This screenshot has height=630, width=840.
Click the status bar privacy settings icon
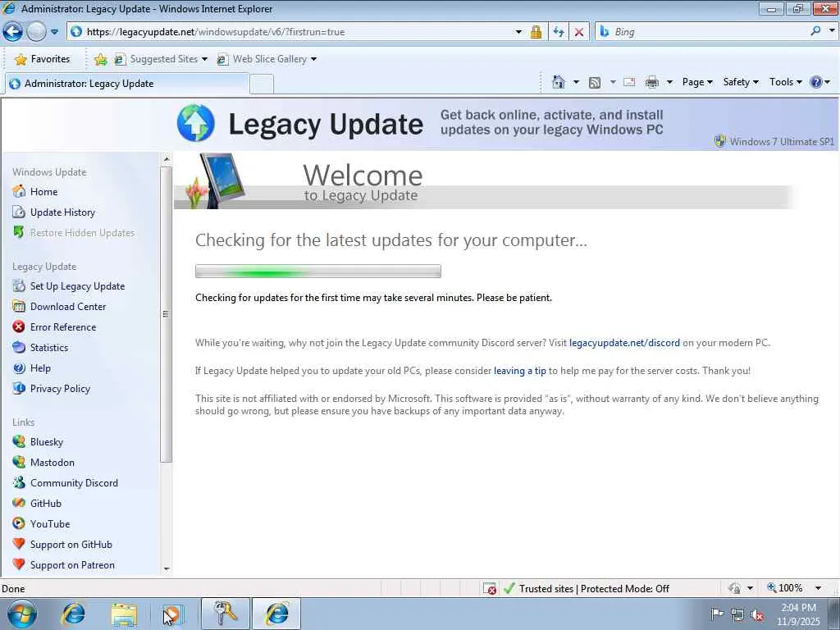point(734,588)
